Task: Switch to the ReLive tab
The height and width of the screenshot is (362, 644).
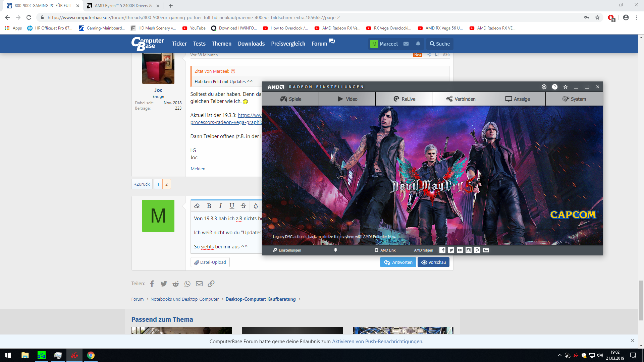Action: [x=404, y=99]
